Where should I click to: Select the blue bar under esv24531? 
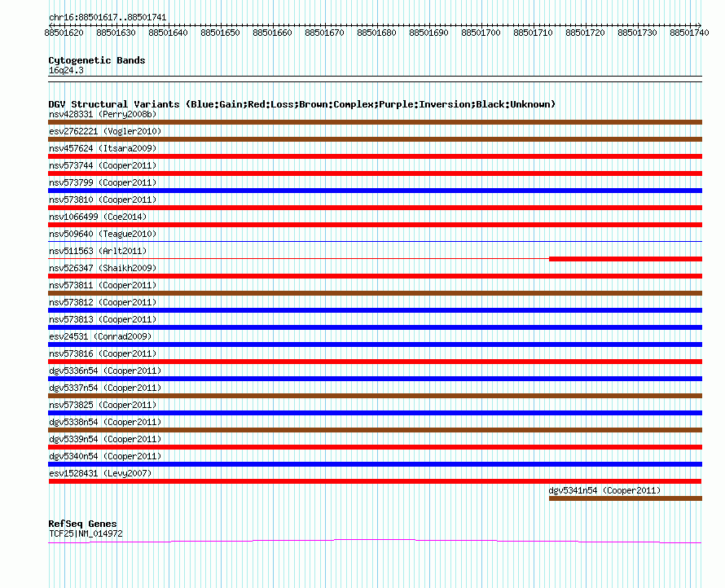(375, 344)
